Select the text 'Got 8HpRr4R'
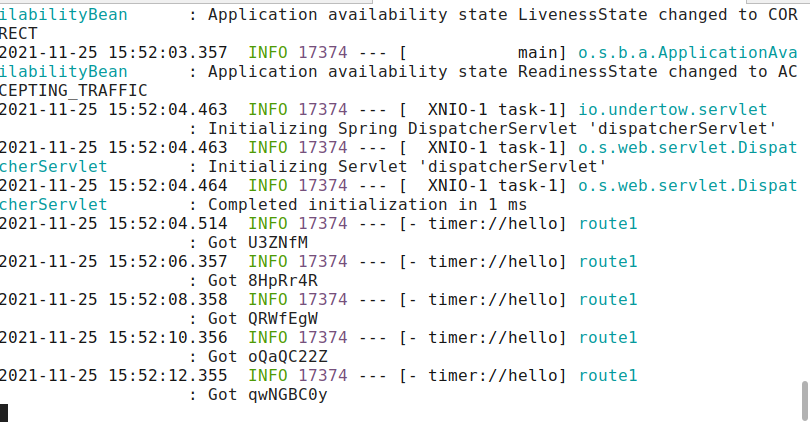The width and height of the screenshot is (810, 422). 263,280
